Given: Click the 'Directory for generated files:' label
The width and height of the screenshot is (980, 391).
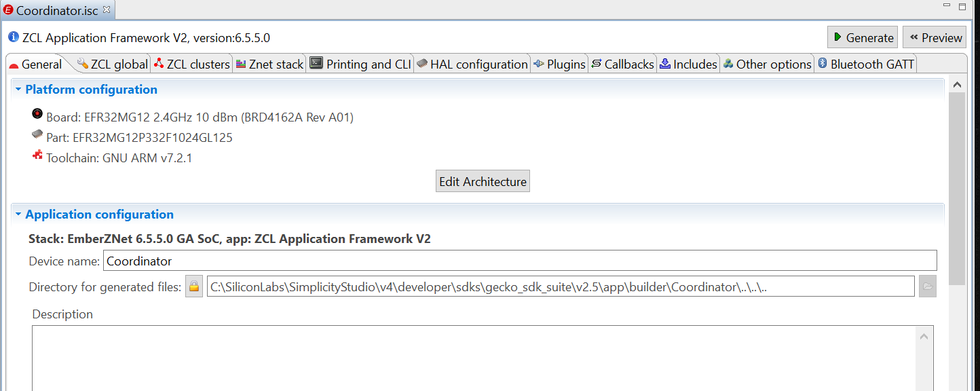Looking at the screenshot, I should pos(105,287).
